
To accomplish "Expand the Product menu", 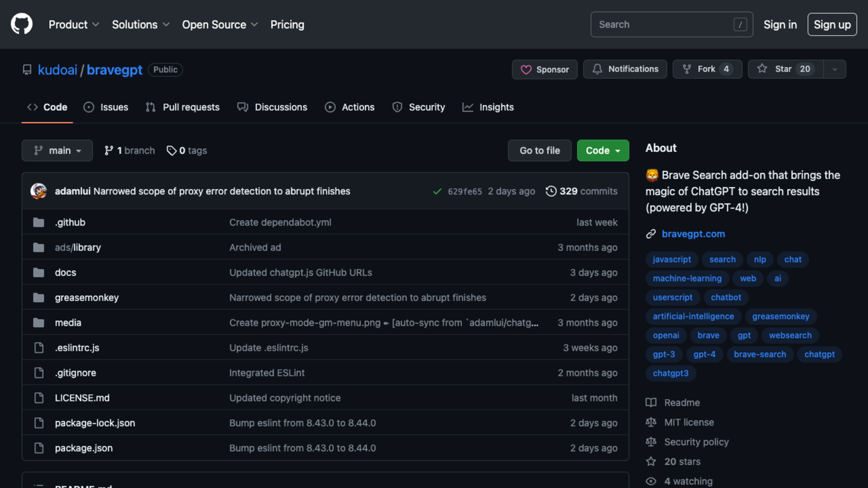I will click(74, 24).
